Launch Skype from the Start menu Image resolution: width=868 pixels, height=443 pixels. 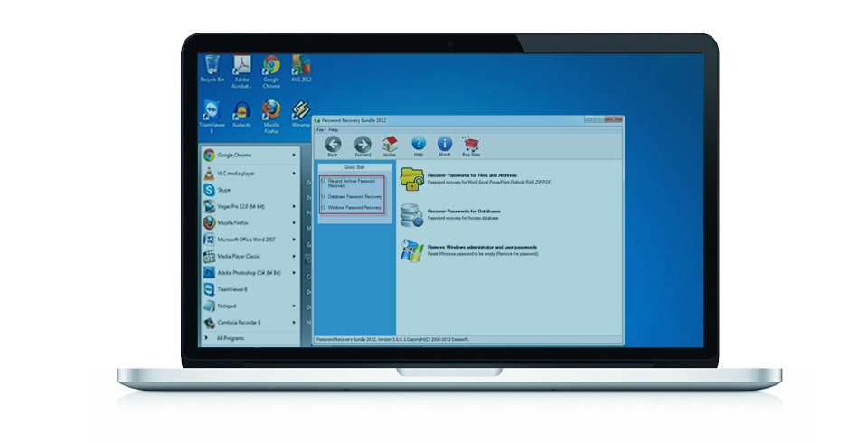223,190
